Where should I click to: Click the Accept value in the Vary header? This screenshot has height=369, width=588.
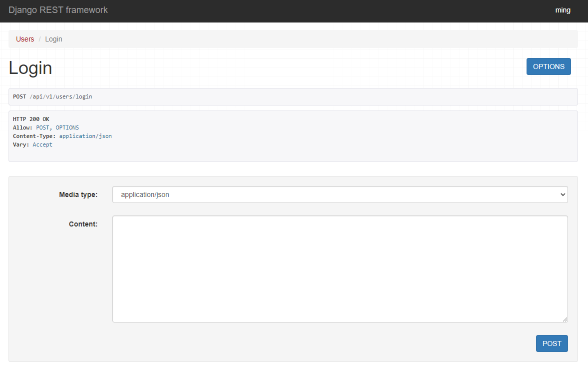(42, 144)
